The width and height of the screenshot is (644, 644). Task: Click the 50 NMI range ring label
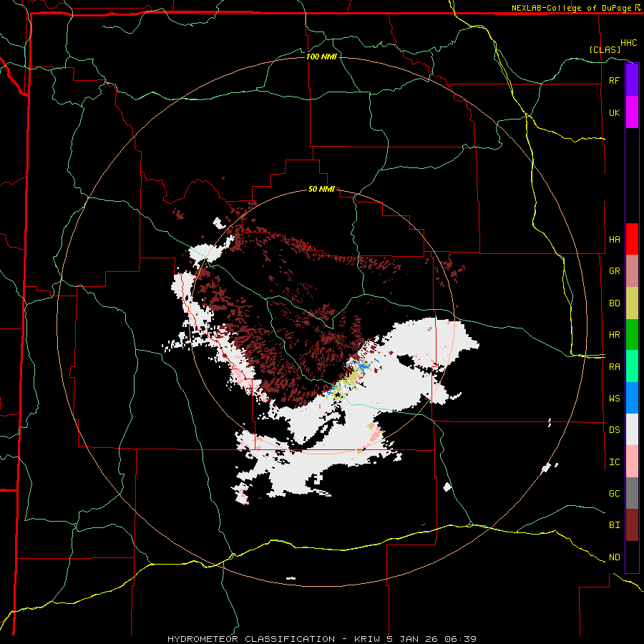coord(321,190)
